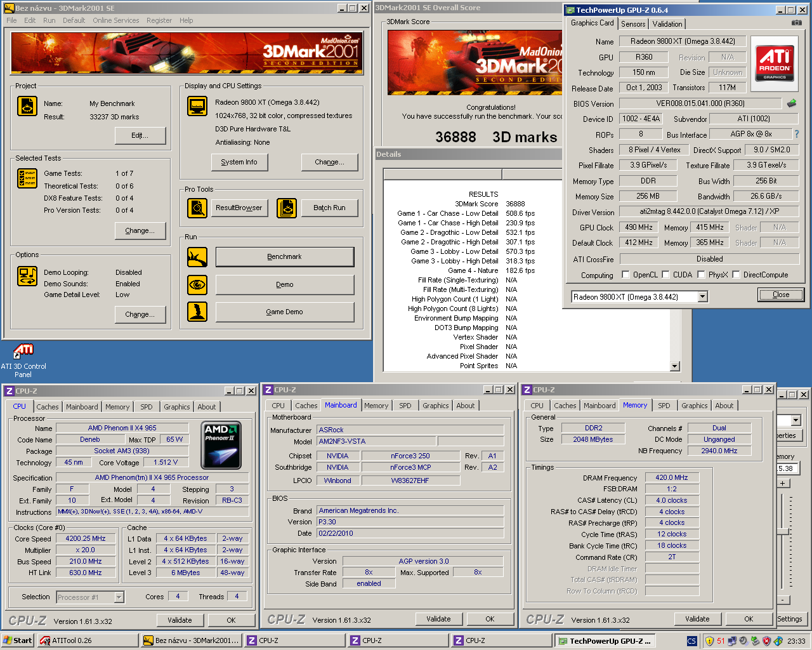Enable the OpenCL checkbox in GPU-Z
The image size is (812, 650).
625,275
